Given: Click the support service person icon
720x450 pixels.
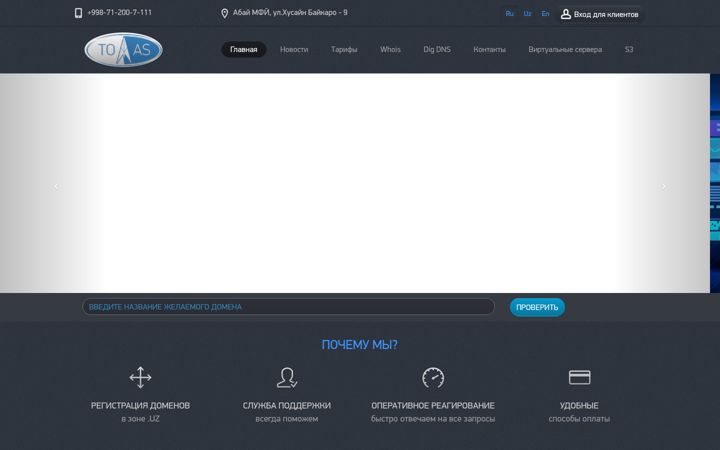Looking at the screenshot, I should (287, 377).
